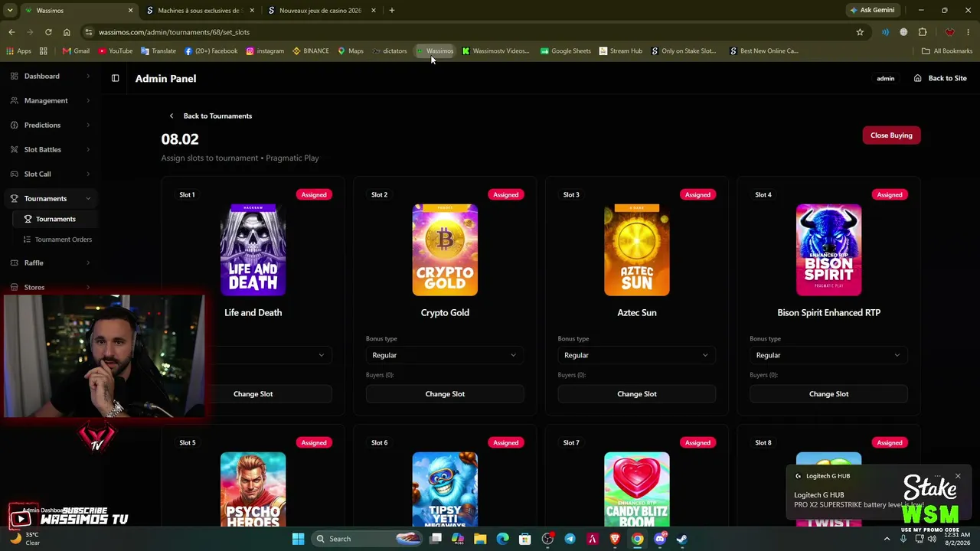Open the Apps bookmark shortcut

pos(18,51)
